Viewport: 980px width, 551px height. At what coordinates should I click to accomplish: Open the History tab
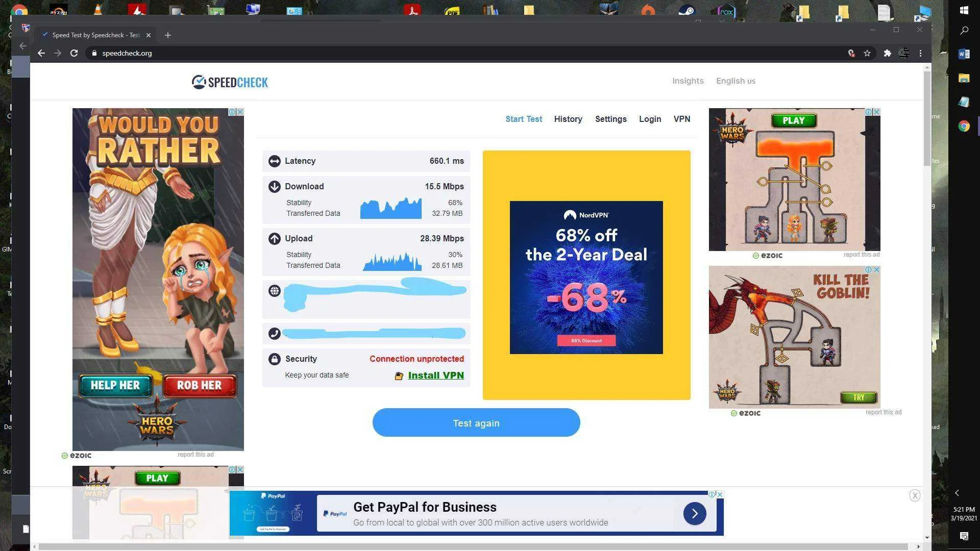(x=568, y=119)
